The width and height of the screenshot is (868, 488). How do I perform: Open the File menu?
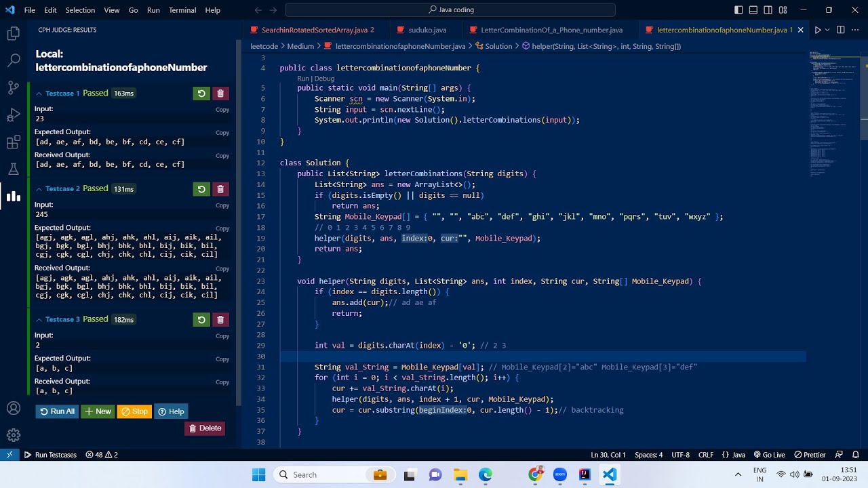pyautogui.click(x=30, y=10)
